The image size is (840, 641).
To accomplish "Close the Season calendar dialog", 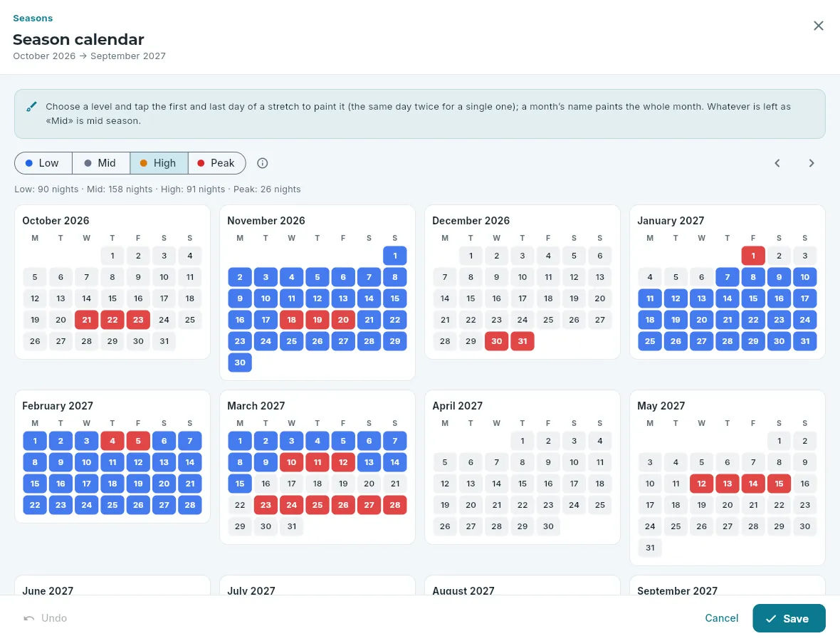I will 818,26.
